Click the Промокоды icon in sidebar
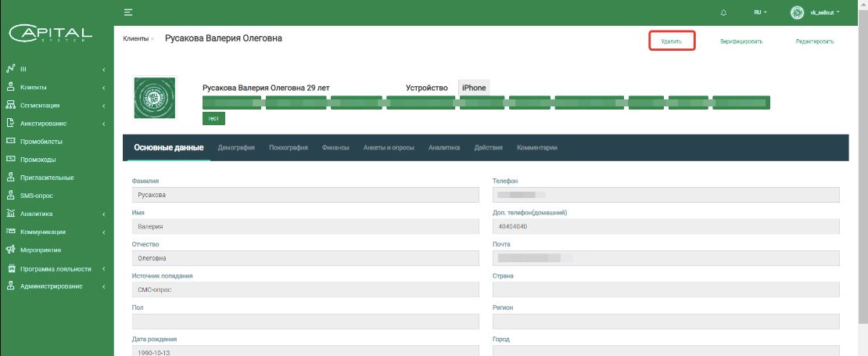 11,160
